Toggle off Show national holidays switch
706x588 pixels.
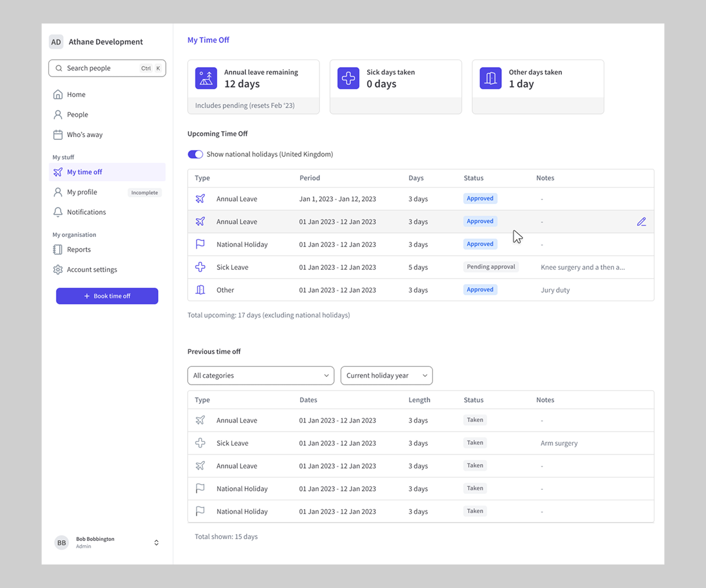coord(195,155)
